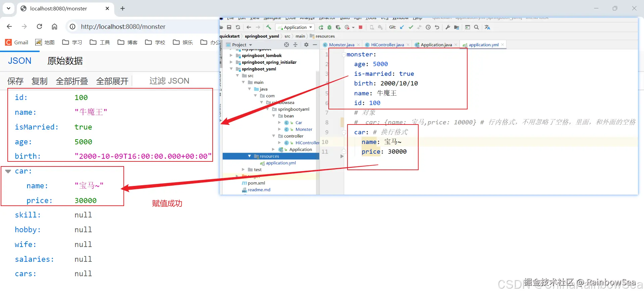
Task: Open the IntelliJ Settings wrench icon
Action: click(x=448, y=27)
